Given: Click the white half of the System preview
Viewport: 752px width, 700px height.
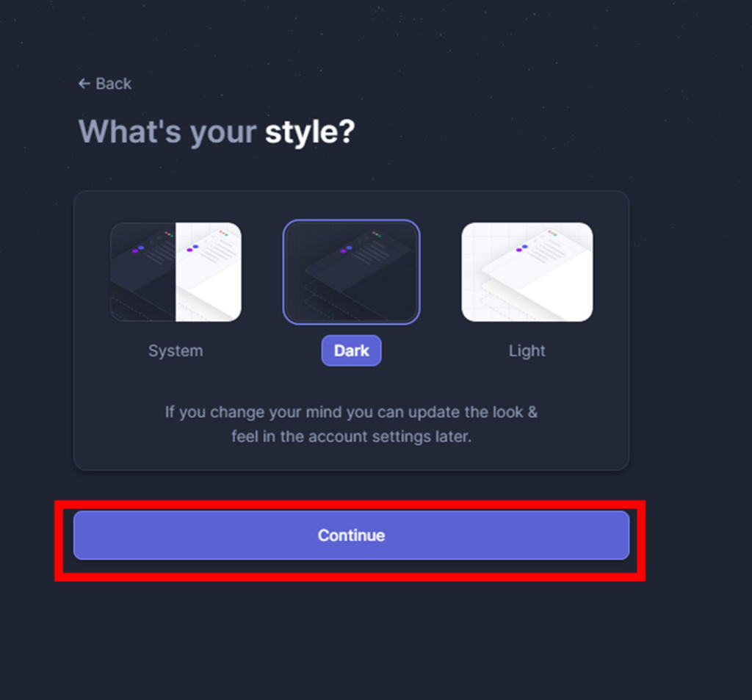Looking at the screenshot, I should pos(209,272).
